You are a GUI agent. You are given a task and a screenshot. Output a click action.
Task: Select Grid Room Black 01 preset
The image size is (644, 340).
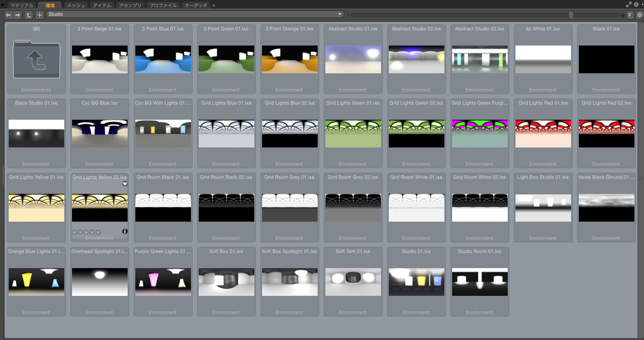(163, 208)
